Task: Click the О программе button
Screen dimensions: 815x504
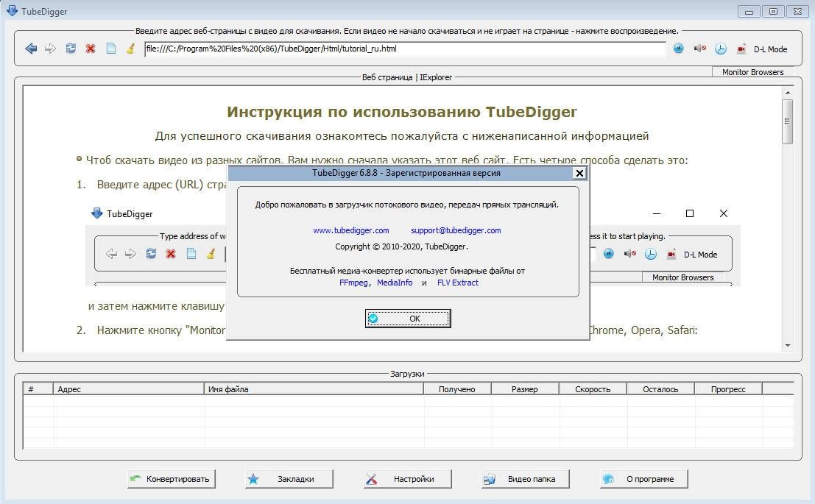Action: [x=644, y=479]
